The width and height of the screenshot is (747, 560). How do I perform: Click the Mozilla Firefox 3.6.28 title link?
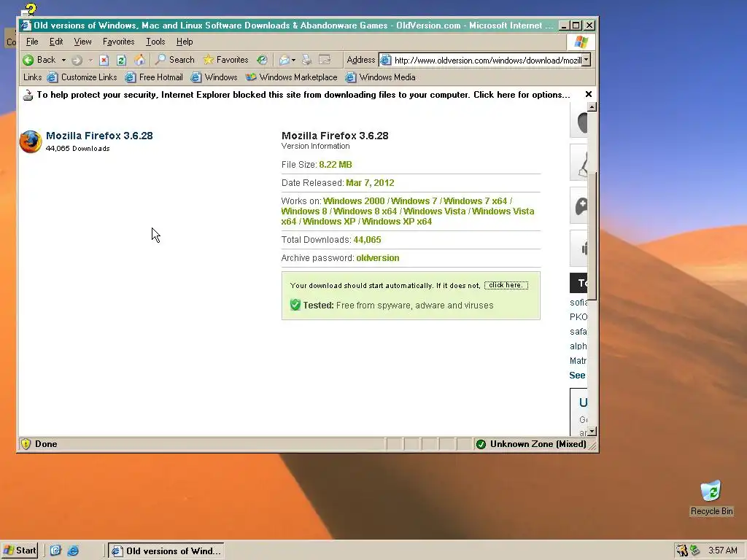tap(99, 136)
